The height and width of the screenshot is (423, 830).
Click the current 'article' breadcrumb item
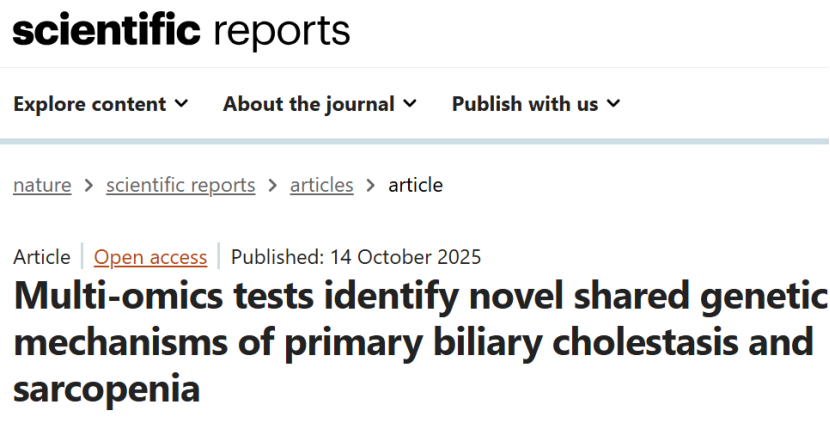[x=415, y=185]
